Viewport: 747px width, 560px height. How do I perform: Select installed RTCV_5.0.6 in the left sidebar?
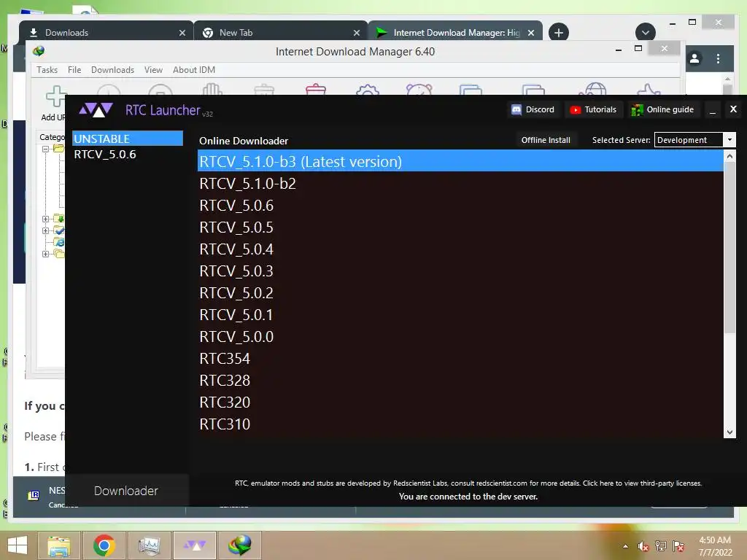point(127,155)
